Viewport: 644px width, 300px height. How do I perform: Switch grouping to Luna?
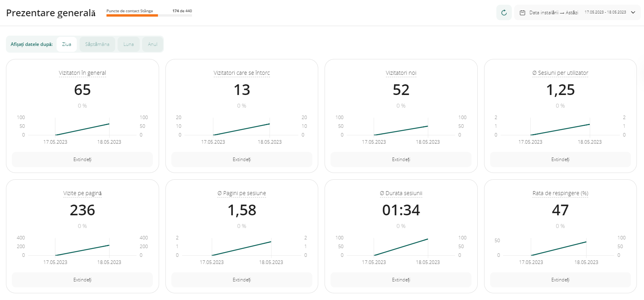coord(129,44)
